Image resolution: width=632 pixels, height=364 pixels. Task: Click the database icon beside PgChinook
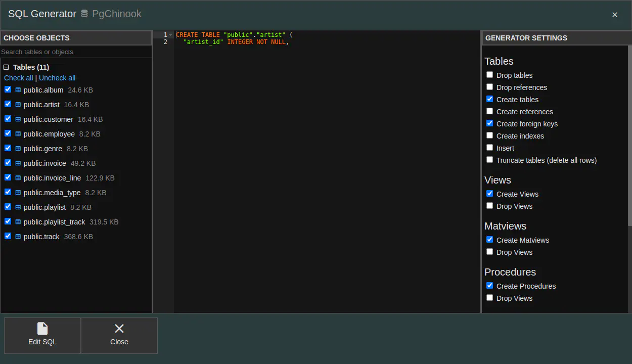point(84,14)
